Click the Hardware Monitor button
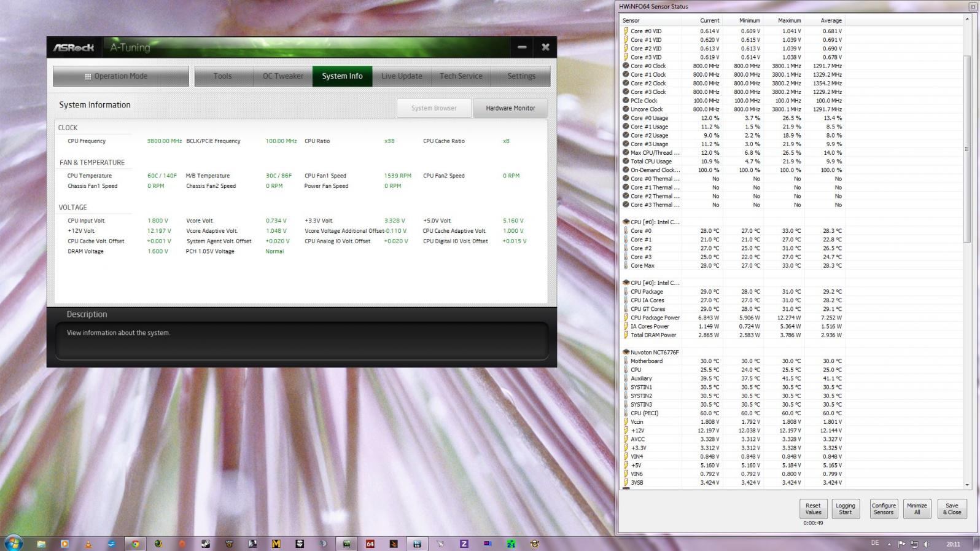 coord(510,108)
